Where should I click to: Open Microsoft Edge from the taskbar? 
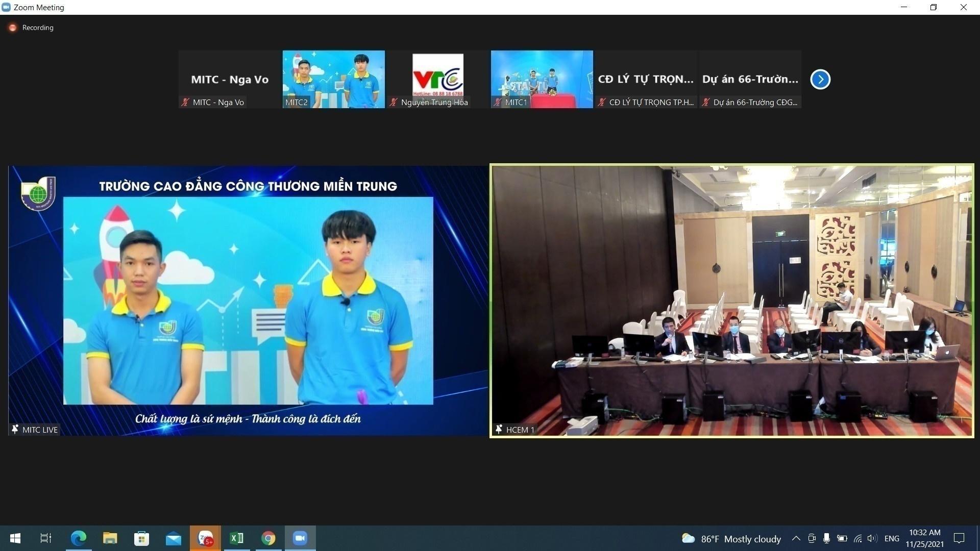78,538
